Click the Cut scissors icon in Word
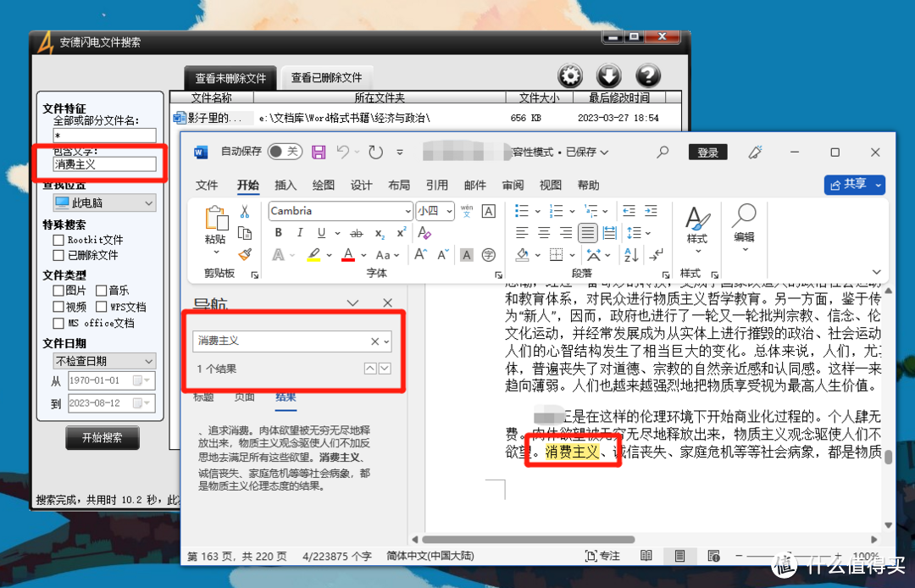Viewport: 915px width, 588px height. pos(245,211)
